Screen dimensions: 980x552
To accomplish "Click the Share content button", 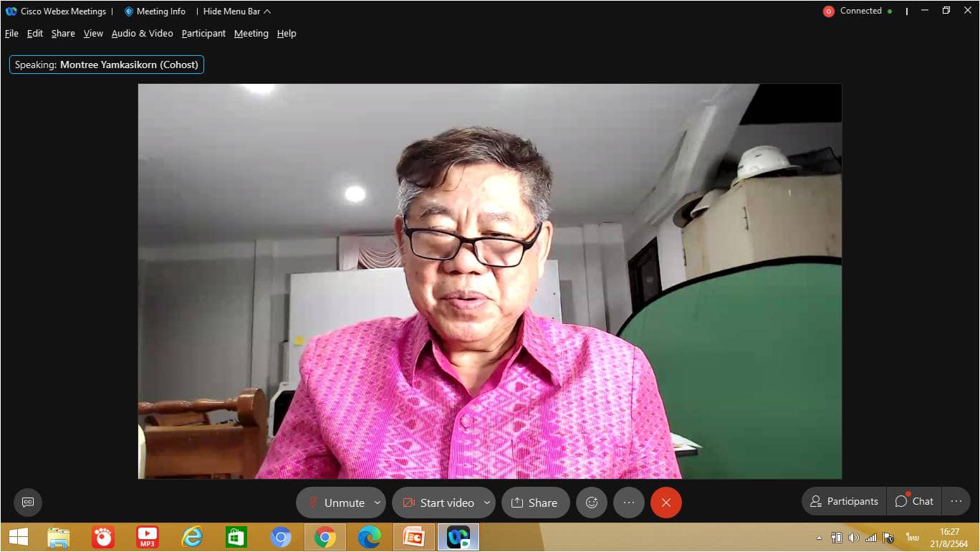I will click(x=535, y=503).
